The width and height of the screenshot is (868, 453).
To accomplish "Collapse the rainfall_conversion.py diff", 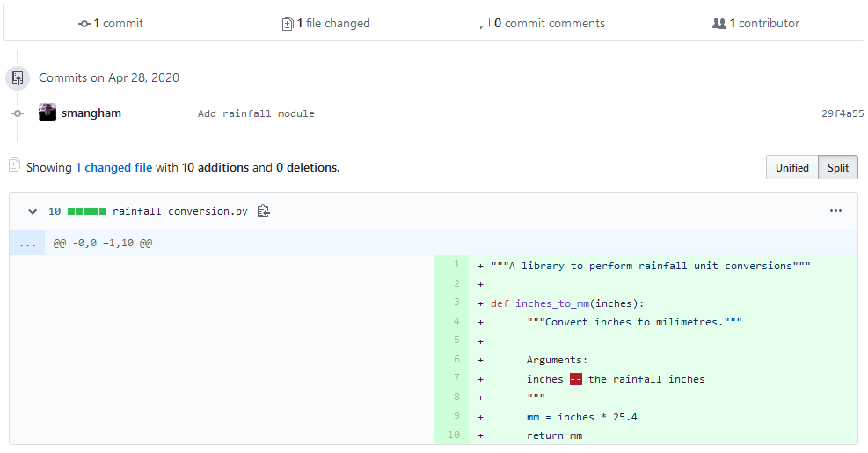I will (33, 212).
